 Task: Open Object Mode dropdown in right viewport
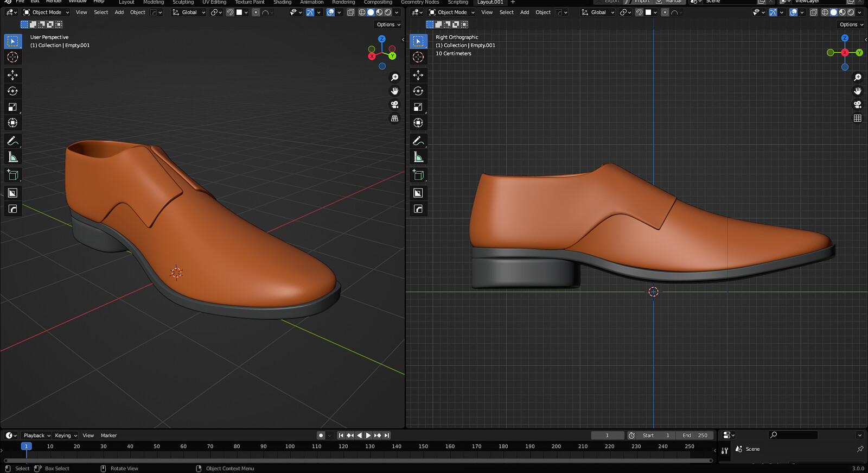click(x=452, y=12)
